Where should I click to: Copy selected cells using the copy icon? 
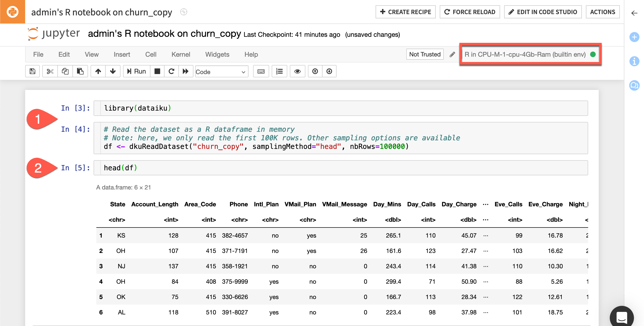pos(65,71)
